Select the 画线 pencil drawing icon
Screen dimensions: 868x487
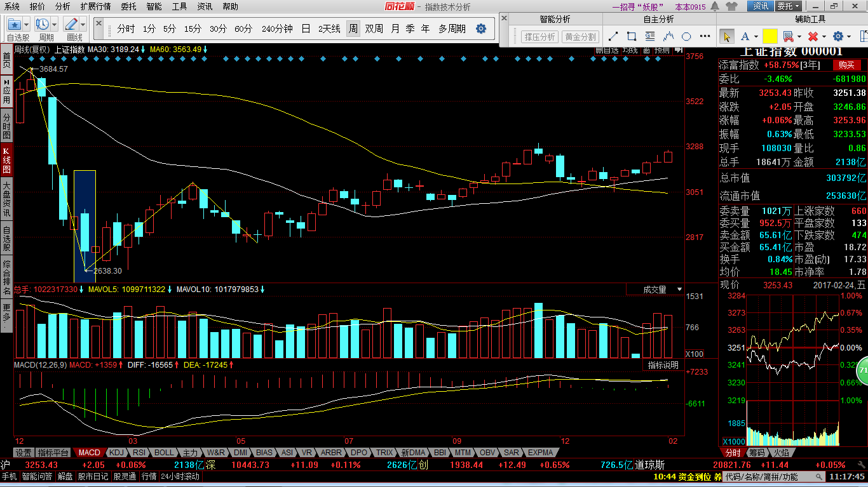click(72, 24)
